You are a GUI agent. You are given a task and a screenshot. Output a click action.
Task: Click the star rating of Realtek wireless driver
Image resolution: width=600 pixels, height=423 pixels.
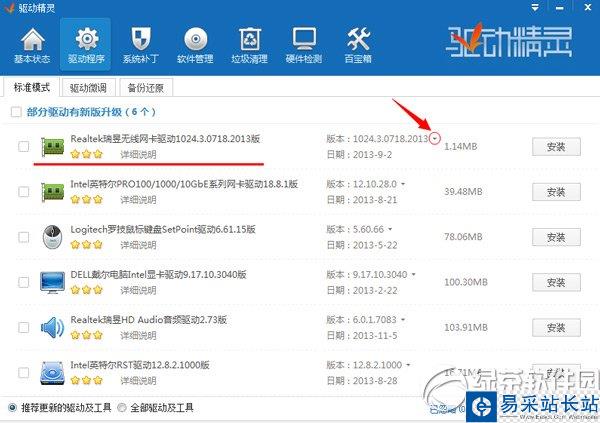[87, 154]
